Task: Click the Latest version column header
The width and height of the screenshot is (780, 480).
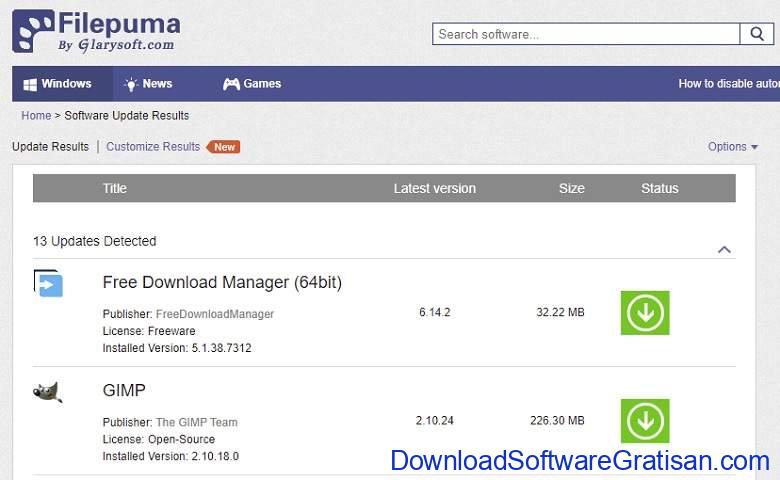Action: [435, 189]
